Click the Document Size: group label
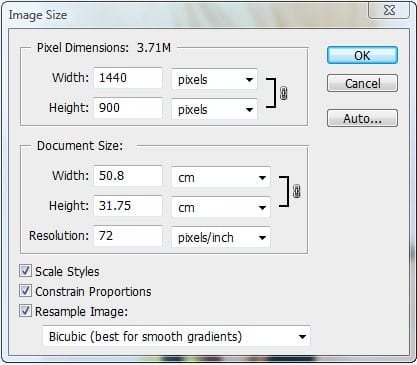 pos(80,146)
